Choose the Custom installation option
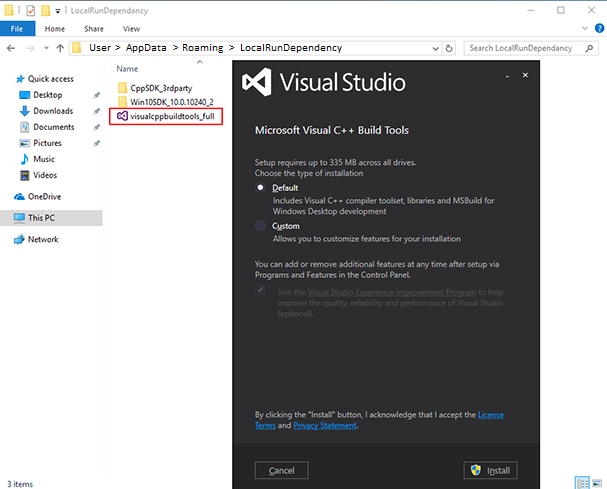The height and width of the screenshot is (489, 607). (x=261, y=226)
